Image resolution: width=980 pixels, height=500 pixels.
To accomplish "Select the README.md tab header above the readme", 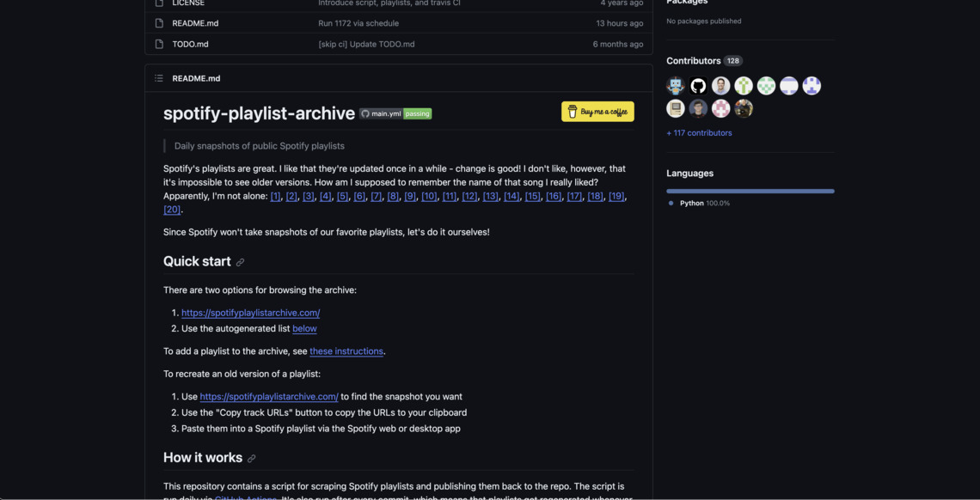I will tap(196, 78).
